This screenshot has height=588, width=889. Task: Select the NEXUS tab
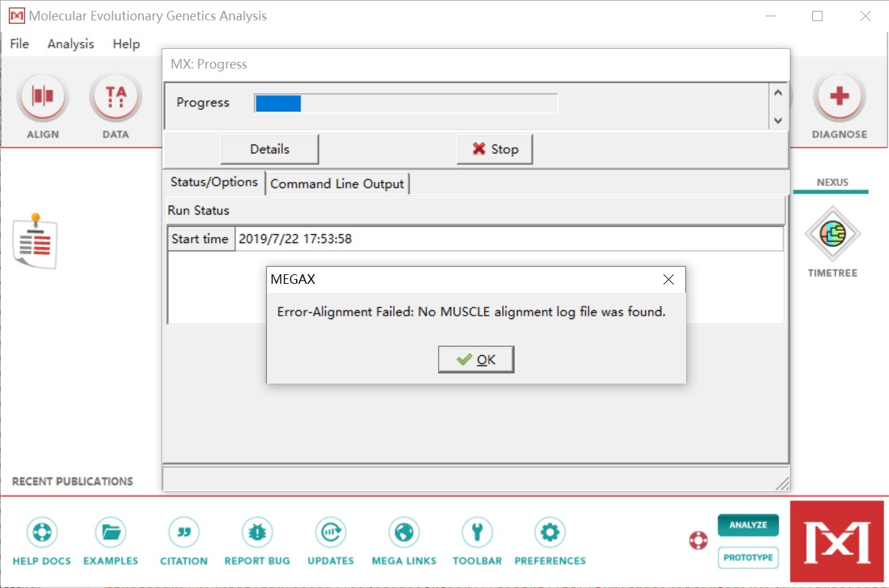833,183
